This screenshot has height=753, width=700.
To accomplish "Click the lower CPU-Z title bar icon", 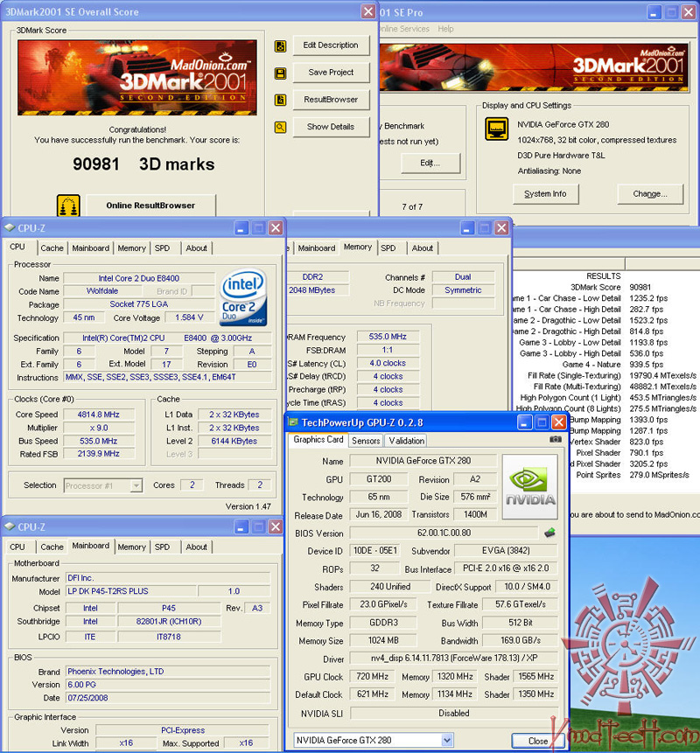I will pyautogui.click(x=10, y=526).
